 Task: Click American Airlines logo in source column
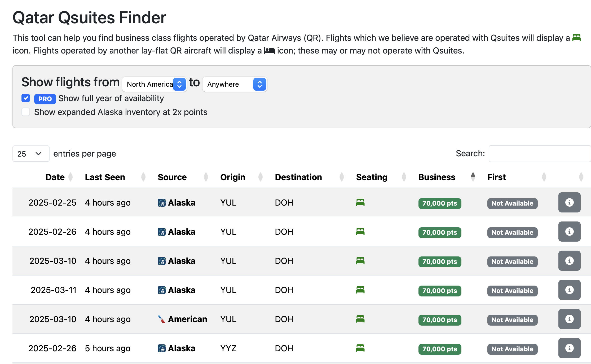coord(162,319)
